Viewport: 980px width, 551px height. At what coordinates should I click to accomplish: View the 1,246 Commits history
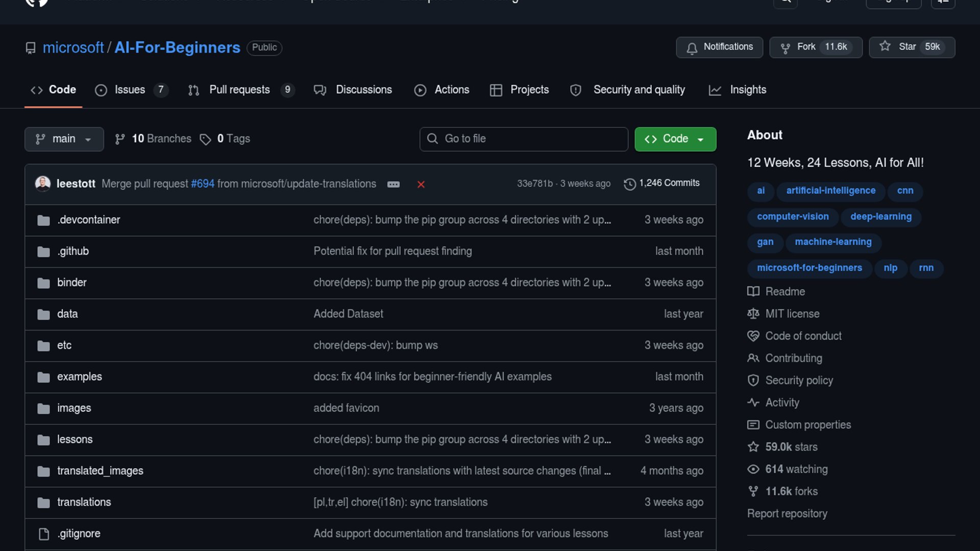661,183
